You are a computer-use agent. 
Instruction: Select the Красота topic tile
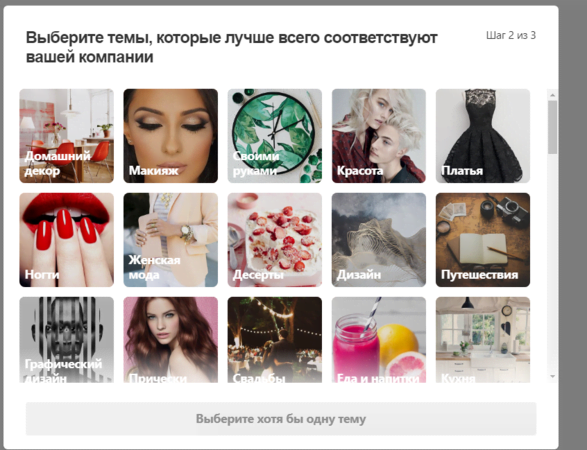pos(379,136)
